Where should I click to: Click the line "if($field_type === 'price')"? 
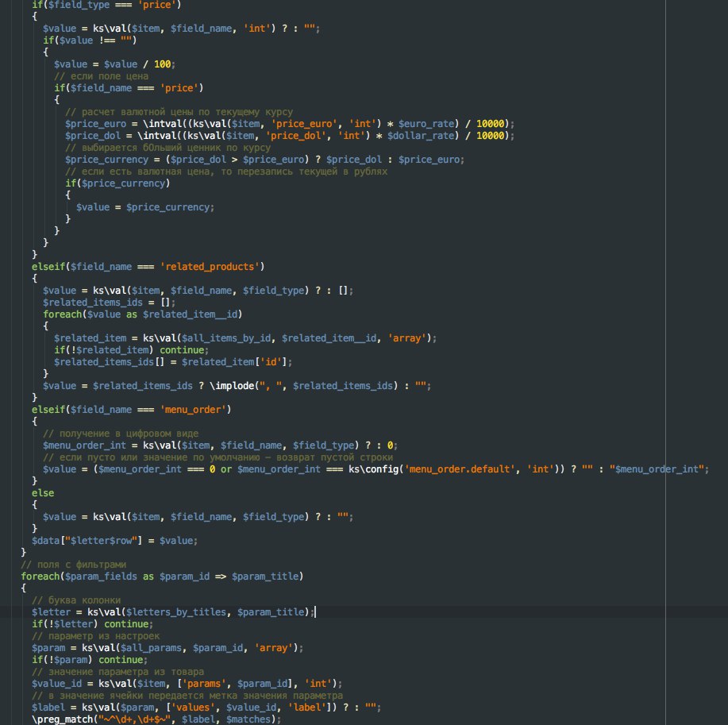(x=106, y=5)
